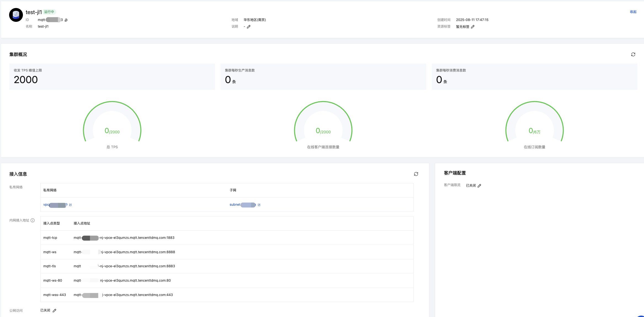Screen dimensions: 644x317
Task: Click the 在线订阅数量 gauge
Action: (534, 124)
